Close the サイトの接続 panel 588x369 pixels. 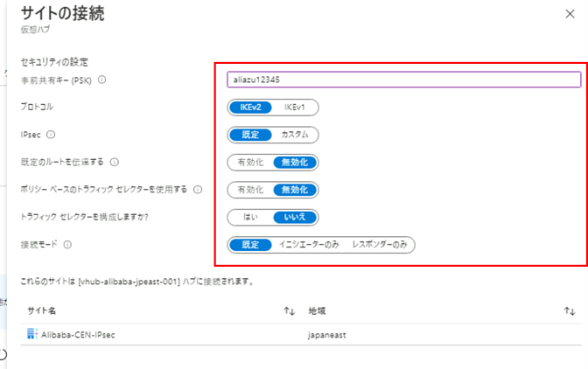click(570, 14)
